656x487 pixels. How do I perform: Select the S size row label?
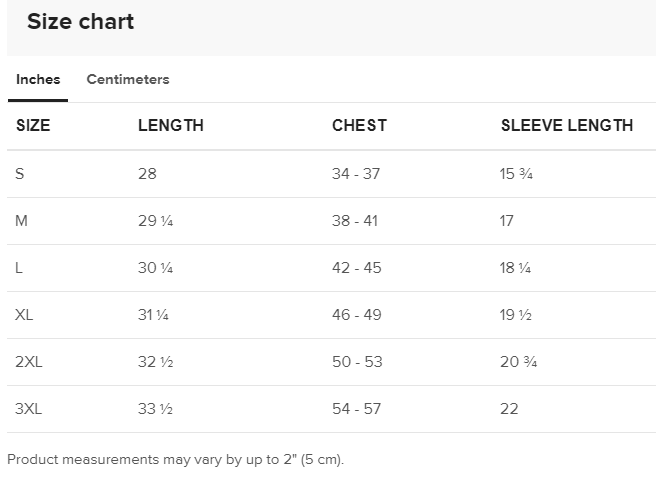coord(20,174)
